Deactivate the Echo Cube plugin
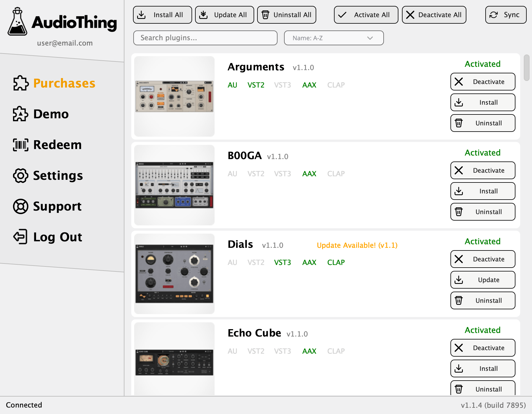The height and width of the screenshot is (414, 532). pyautogui.click(x=483, y=348)
